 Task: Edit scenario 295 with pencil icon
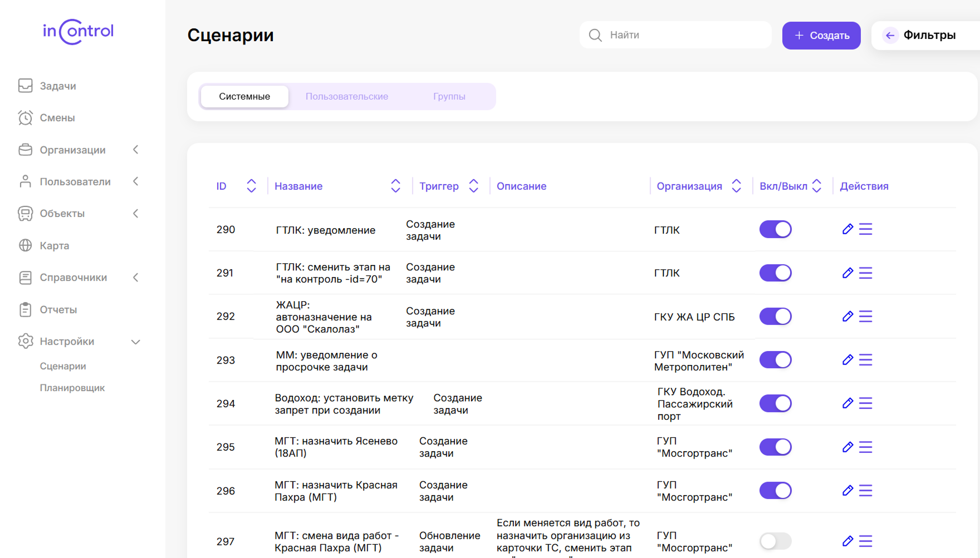[x=848, y=447]
